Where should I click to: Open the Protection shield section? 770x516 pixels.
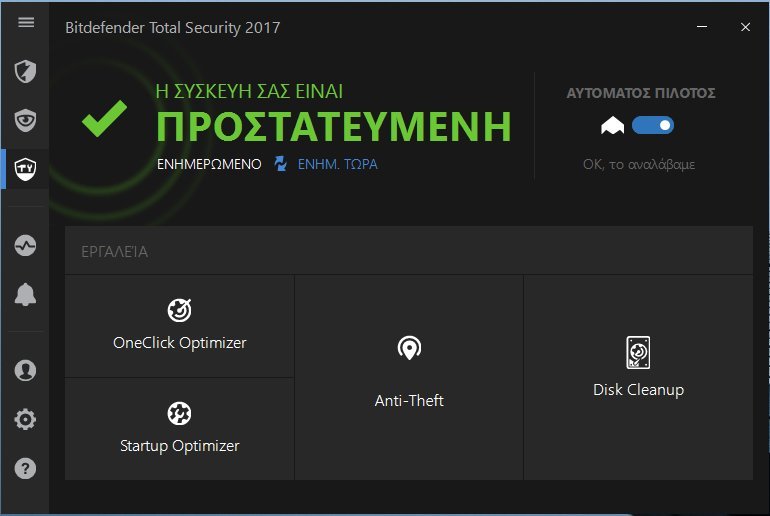point(25,72)
